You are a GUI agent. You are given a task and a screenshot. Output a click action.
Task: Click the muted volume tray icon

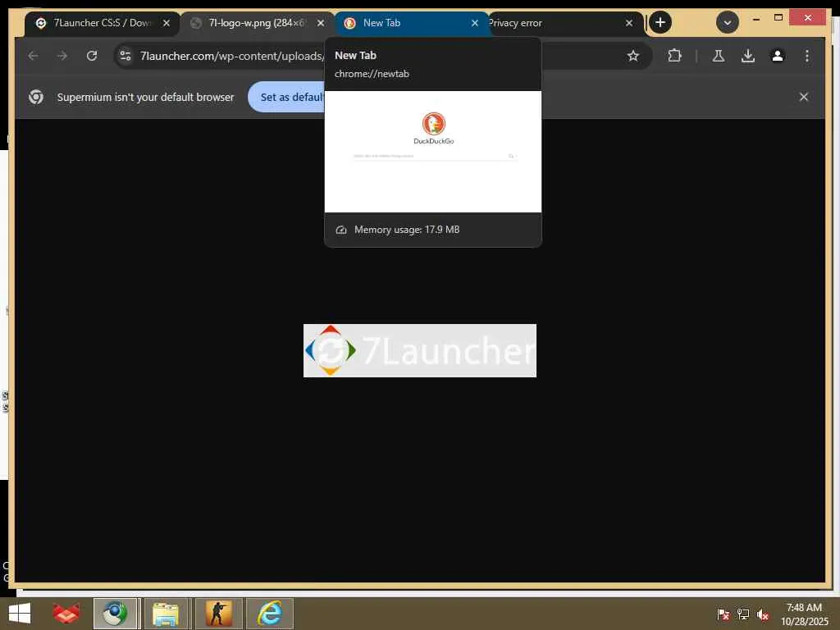click(x=763, y=614)
